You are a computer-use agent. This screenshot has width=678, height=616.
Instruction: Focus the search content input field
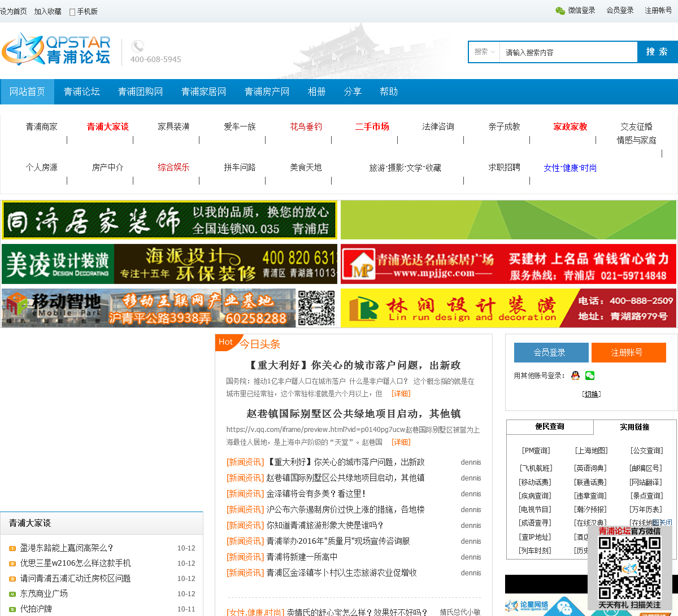[568, 52]
